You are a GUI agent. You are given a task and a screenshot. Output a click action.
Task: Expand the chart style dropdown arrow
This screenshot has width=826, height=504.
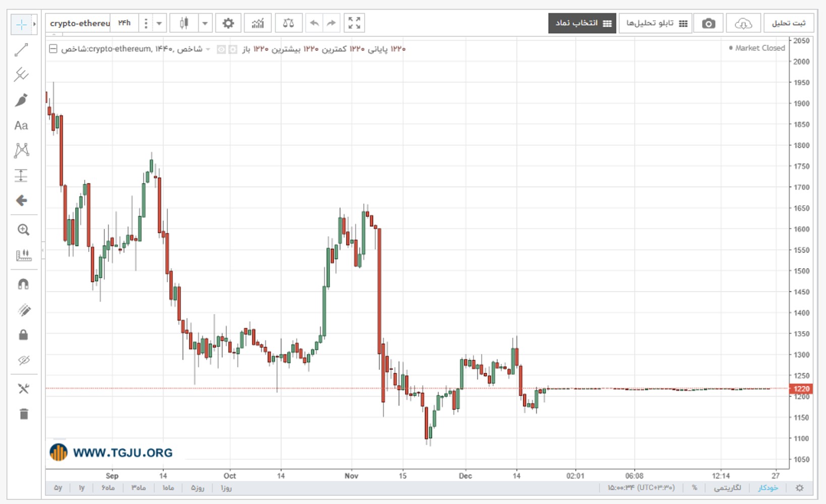coord(205,23)
